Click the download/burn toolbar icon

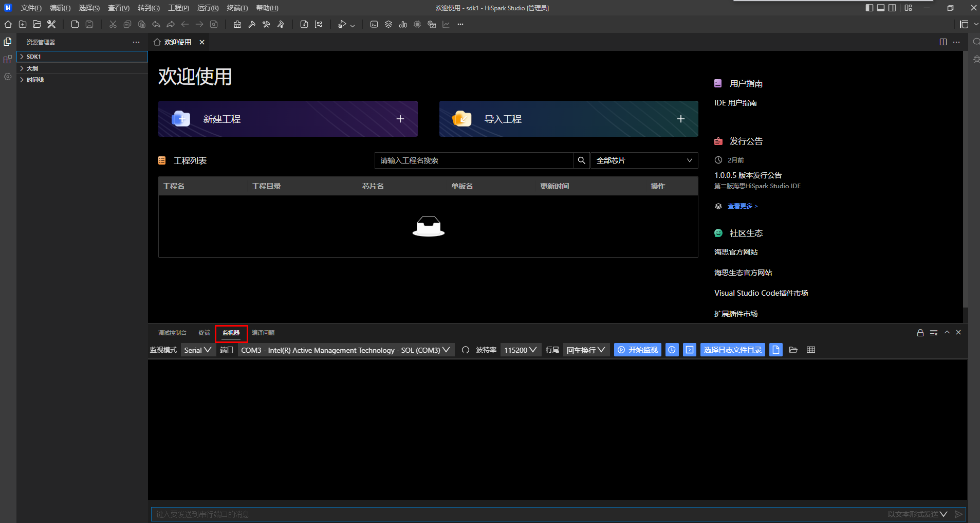coord(304,24)
